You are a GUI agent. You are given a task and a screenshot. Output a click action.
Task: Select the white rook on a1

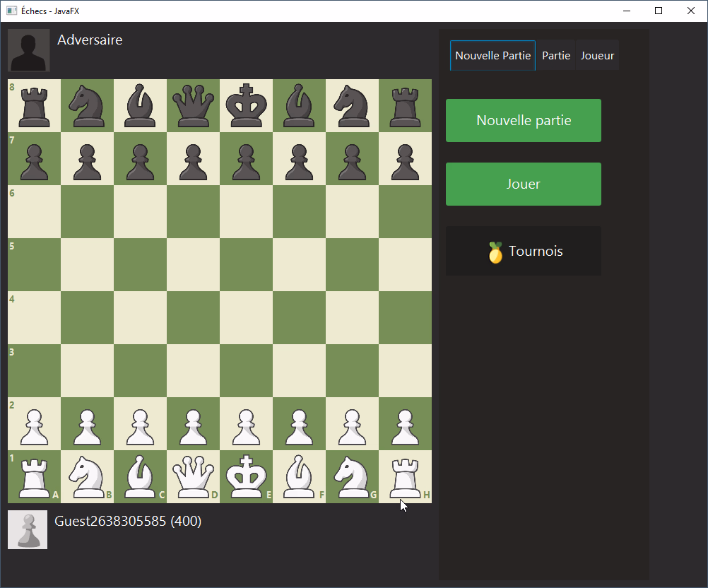pyautogui.click(x=34, y=477)
